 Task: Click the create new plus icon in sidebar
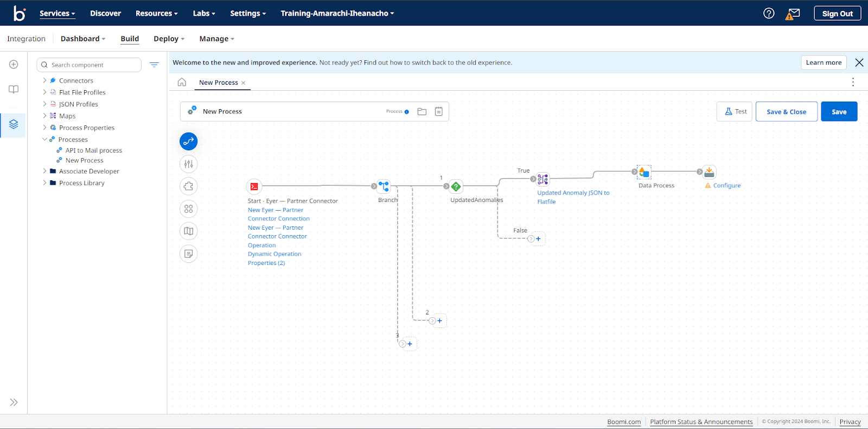14,65
